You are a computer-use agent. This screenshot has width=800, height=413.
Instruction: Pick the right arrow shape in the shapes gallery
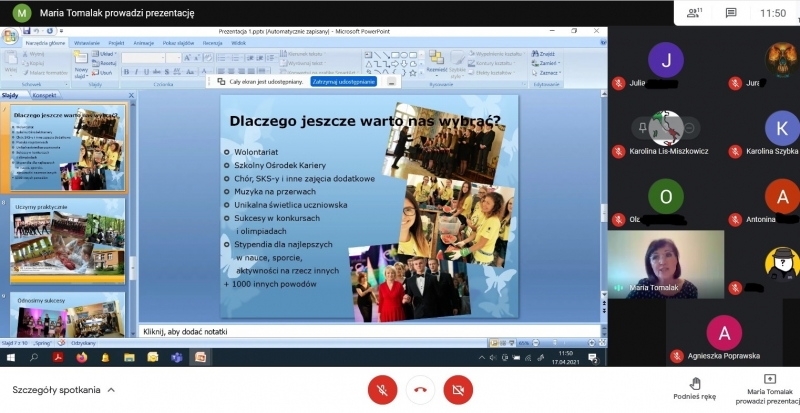click(x=394, y=64)
